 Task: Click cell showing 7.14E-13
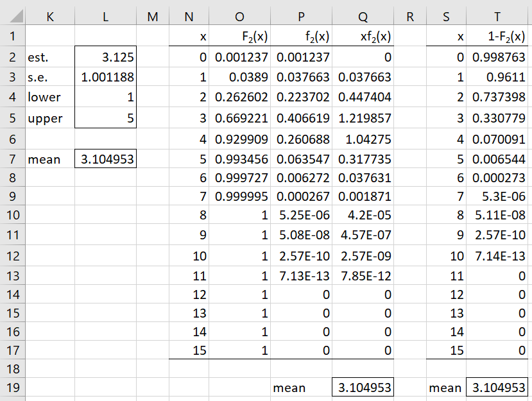coord(497,255)
